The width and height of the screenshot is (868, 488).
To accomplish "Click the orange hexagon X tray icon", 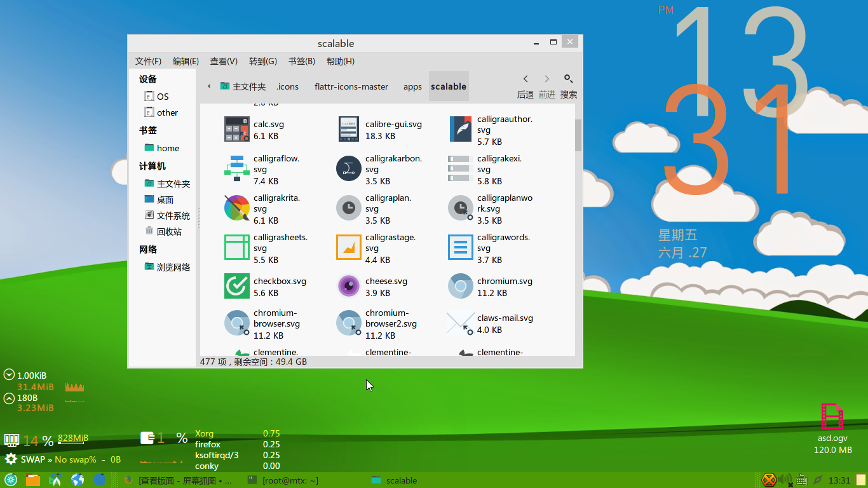I will point(770,480).
